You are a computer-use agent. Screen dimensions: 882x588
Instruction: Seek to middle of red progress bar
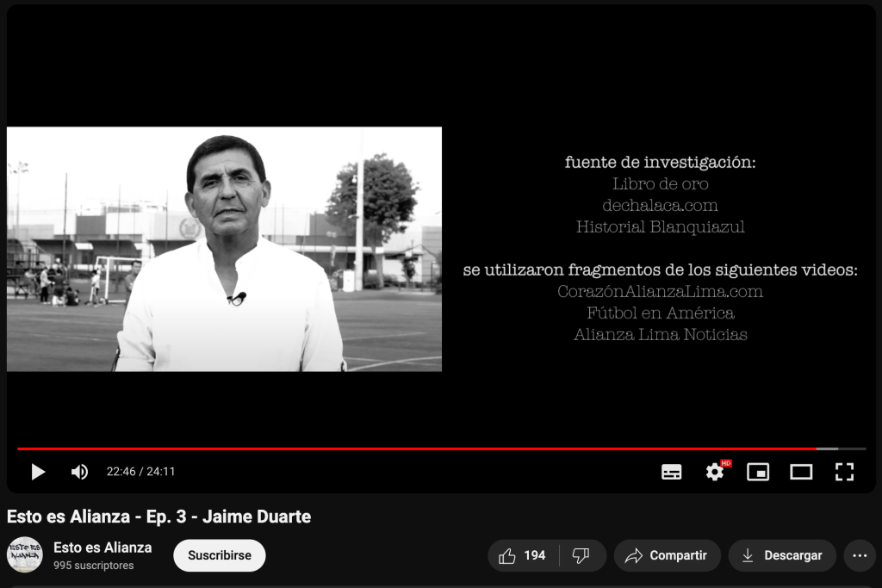[x=417, y=449]
